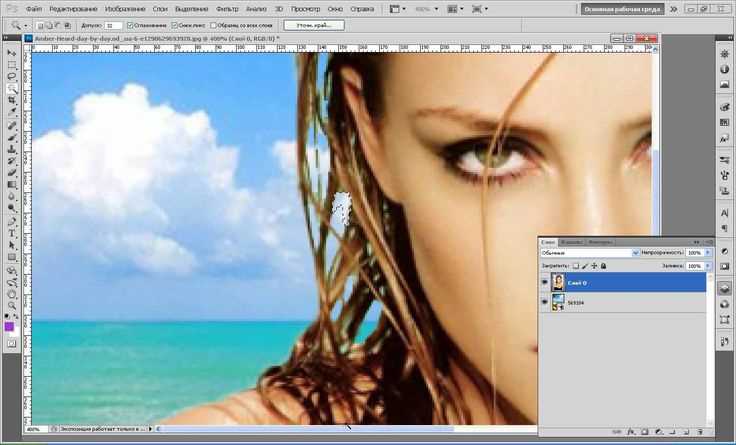Select the Crop tool in the toolbox
736x445 pixels.
point(12,100)
